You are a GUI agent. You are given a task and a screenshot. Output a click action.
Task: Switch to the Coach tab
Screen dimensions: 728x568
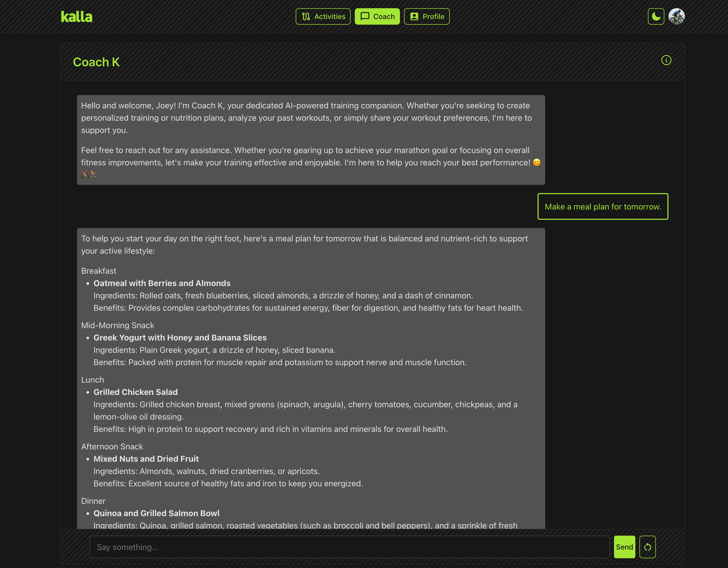(x=377, y=16)
